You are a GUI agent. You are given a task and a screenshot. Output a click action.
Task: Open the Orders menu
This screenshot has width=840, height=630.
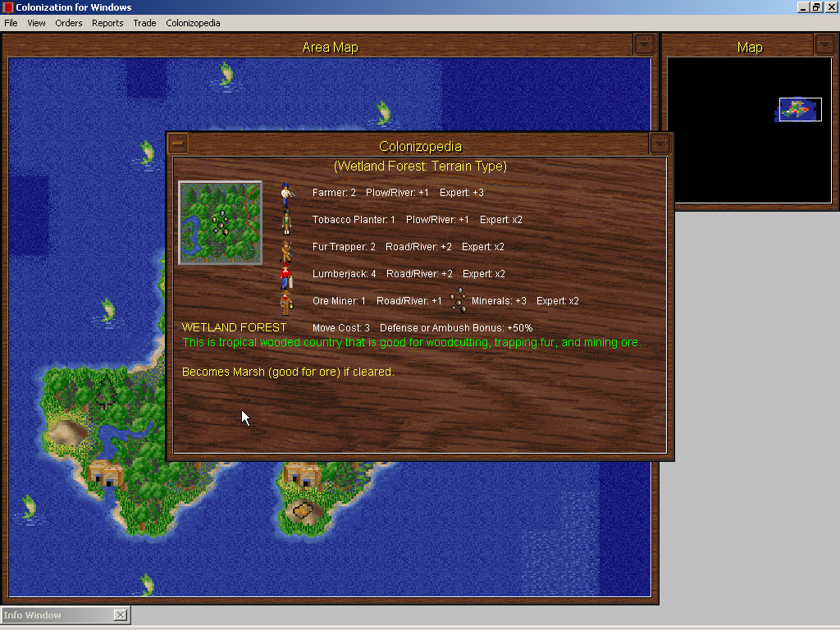69,23
